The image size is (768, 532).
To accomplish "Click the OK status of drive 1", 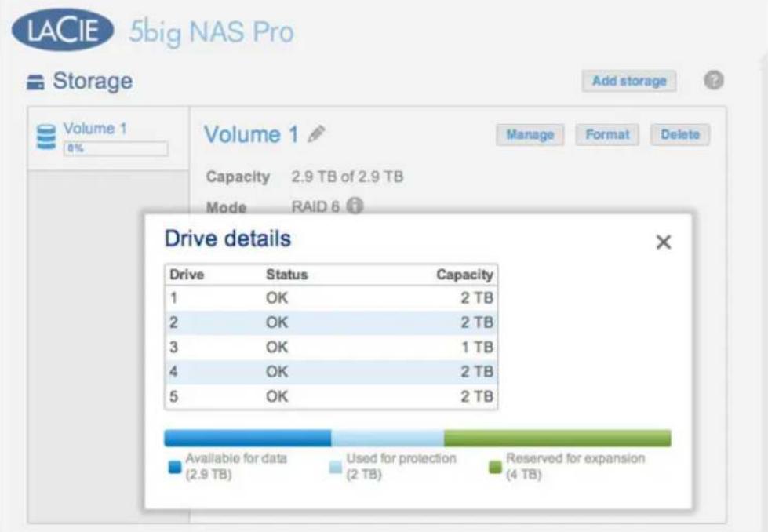I will click(x=277, y=298).
